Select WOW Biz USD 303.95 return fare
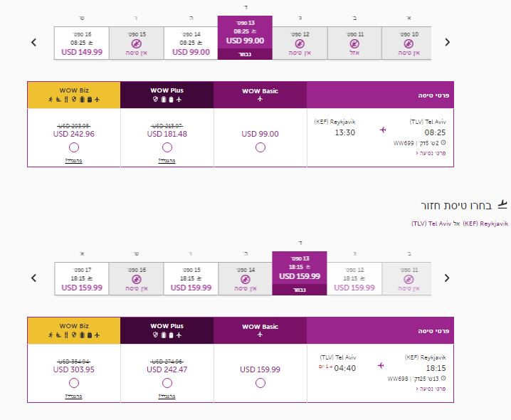Screen dimensions: 511x420 (74, 383)
